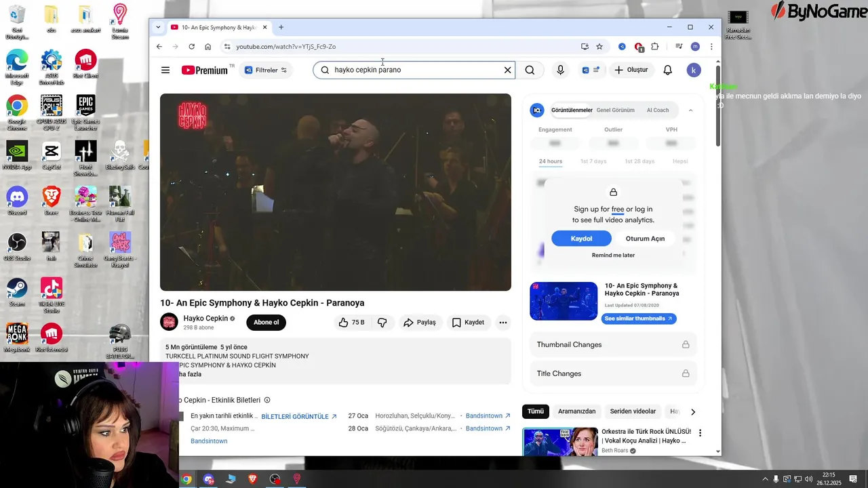
Task: Select the Tümü filter chip
Action: (536, 411)
